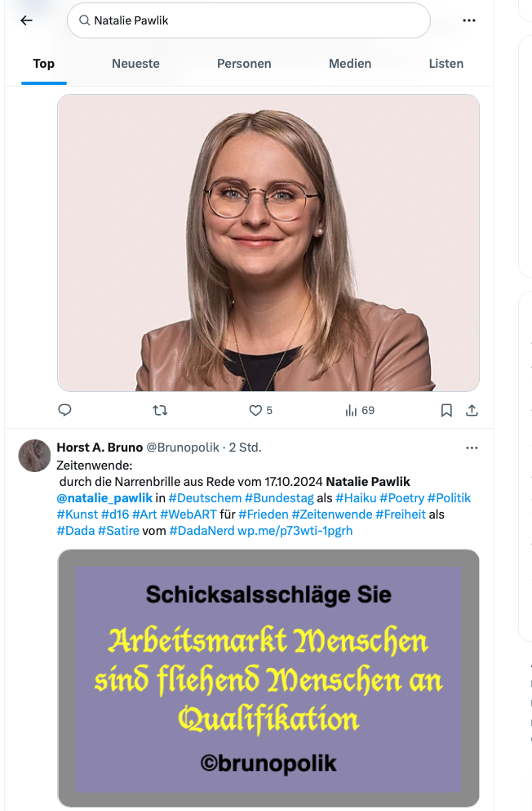Repost the tweet with retweet icon
532x811 pixels.
[x=160, y=410]
